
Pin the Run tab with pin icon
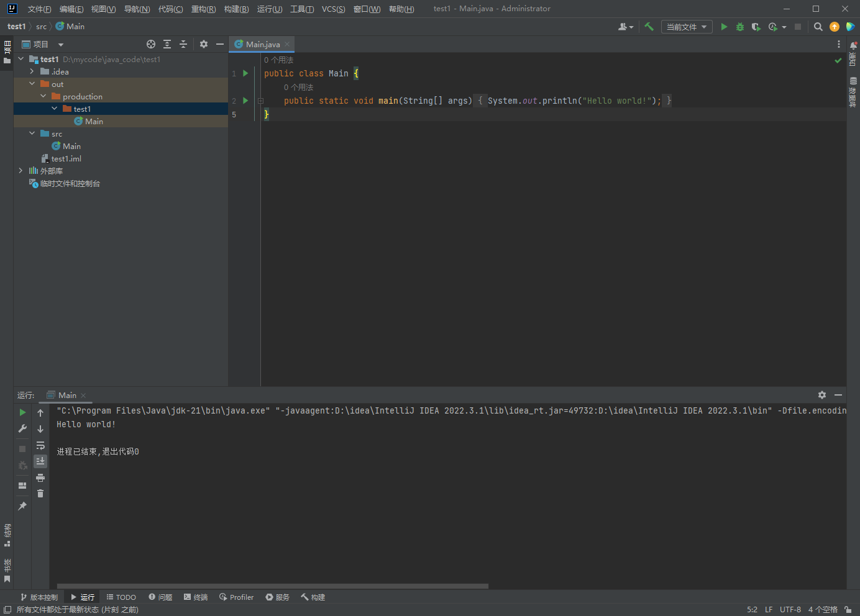(22, 506)
